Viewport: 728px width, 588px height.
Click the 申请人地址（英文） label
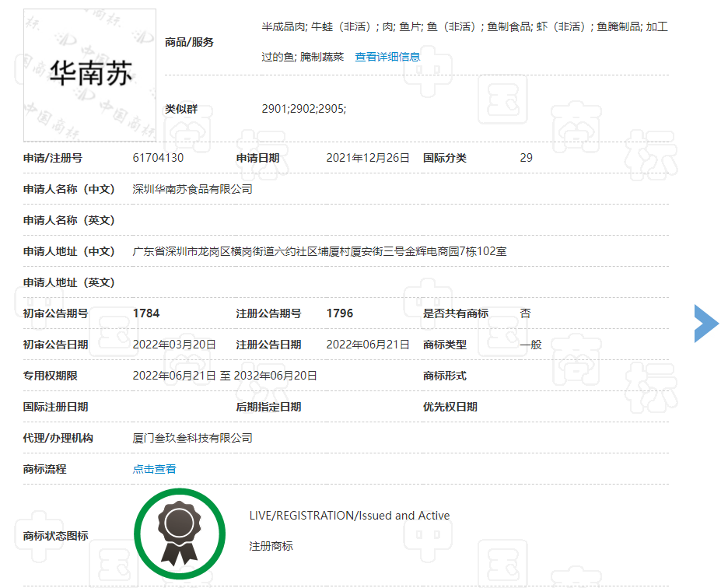[x=68, y=283]
